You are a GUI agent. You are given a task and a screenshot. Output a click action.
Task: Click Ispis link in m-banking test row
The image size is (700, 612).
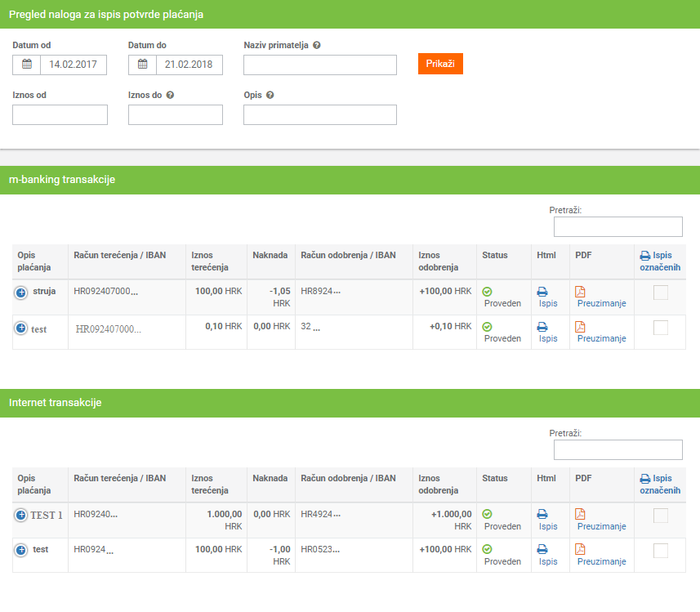pyautogui.click(x=548, y=338)
